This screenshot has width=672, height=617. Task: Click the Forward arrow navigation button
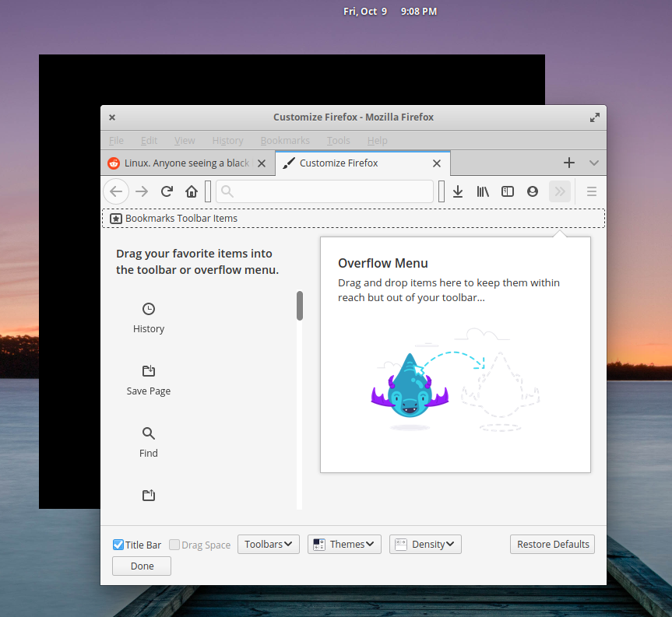tap(142, 191)
